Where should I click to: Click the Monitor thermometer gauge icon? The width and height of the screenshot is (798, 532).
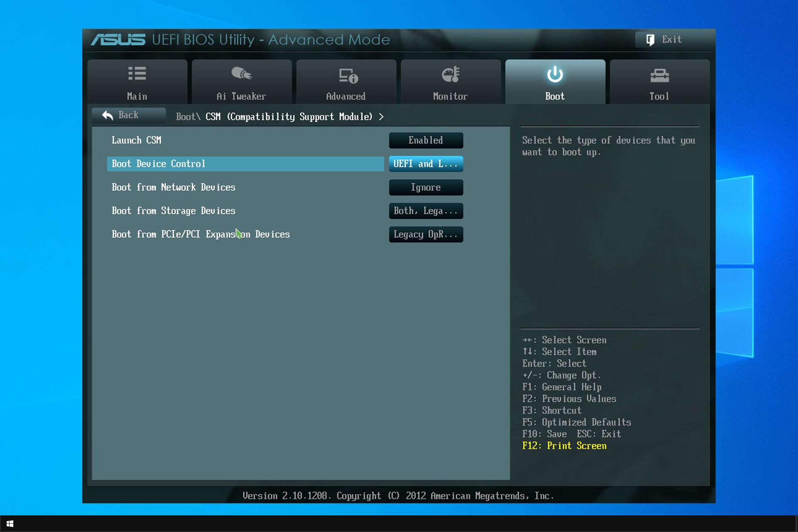(x=451, y=74)
